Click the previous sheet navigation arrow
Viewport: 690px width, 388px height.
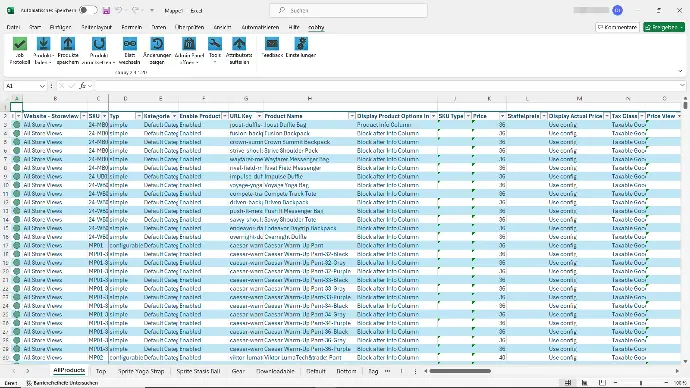pos(15,371)
